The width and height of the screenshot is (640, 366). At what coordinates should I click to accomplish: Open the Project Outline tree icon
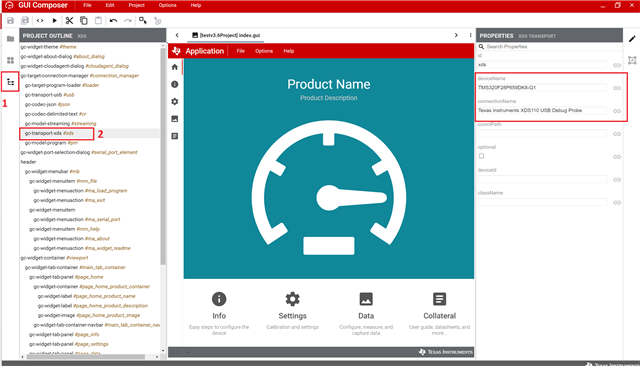[11, 82]
